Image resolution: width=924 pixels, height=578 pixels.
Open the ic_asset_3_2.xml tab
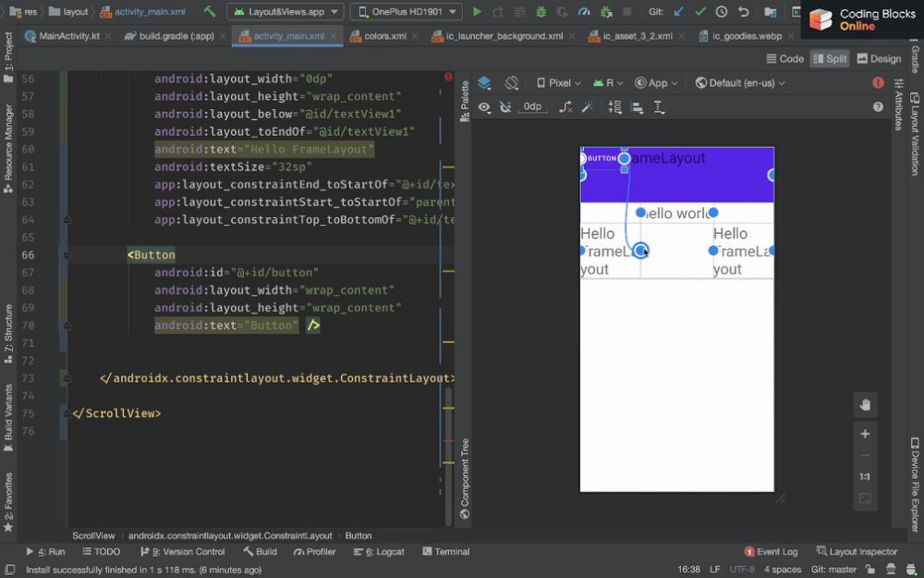[x=637, y=36]
